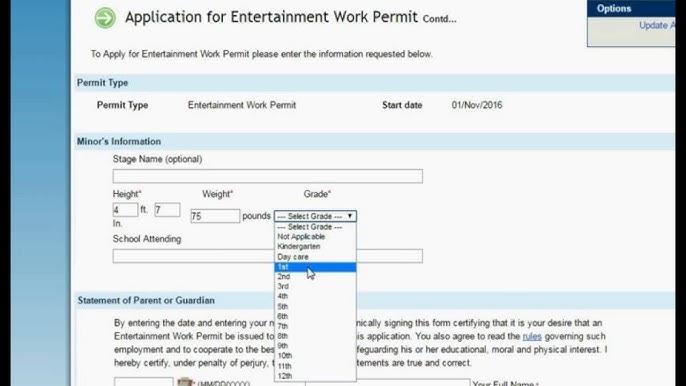Select 'Day care' grade option

click(x=315, y=257)
